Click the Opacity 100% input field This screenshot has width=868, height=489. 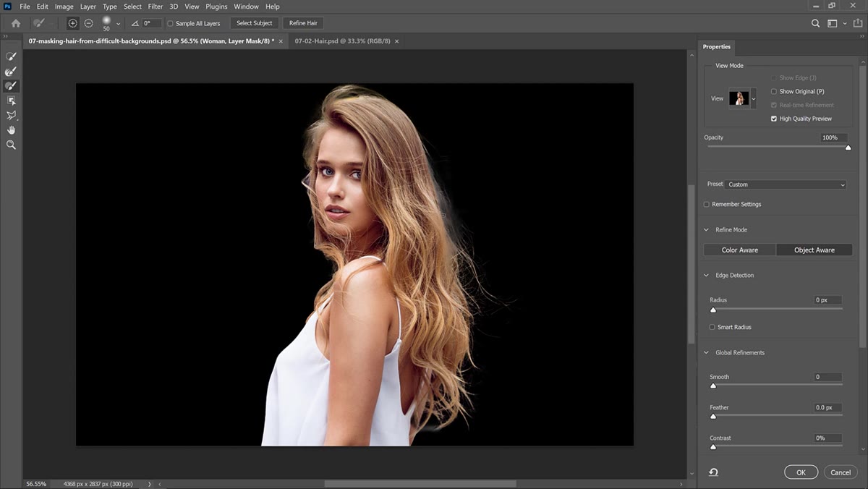click(834, 137)
